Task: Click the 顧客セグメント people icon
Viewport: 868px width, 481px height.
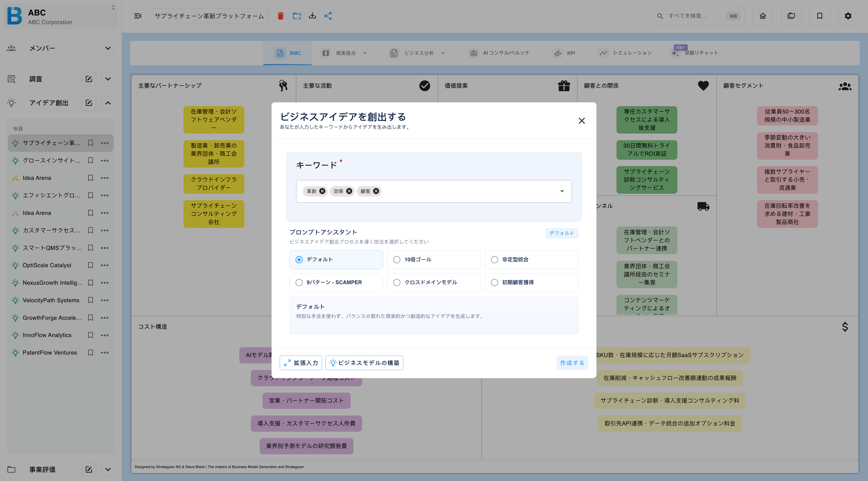Action: pyautogui.click(x=845, y=86)
